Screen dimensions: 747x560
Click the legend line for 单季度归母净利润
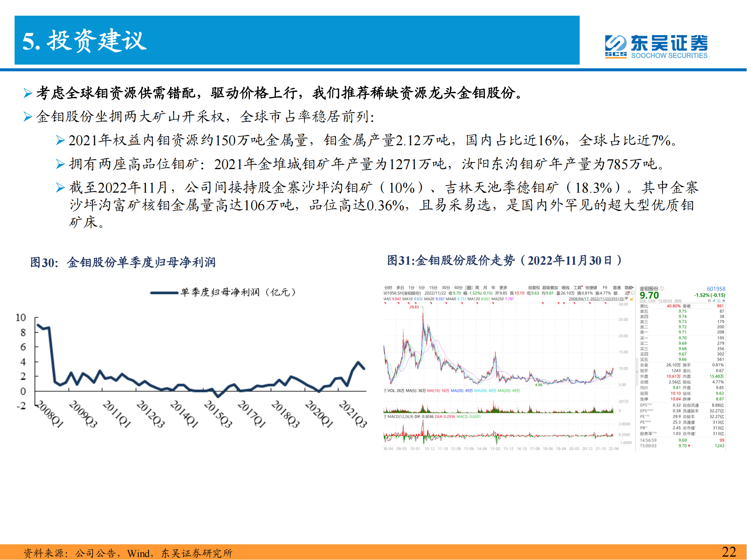(164, 293)
